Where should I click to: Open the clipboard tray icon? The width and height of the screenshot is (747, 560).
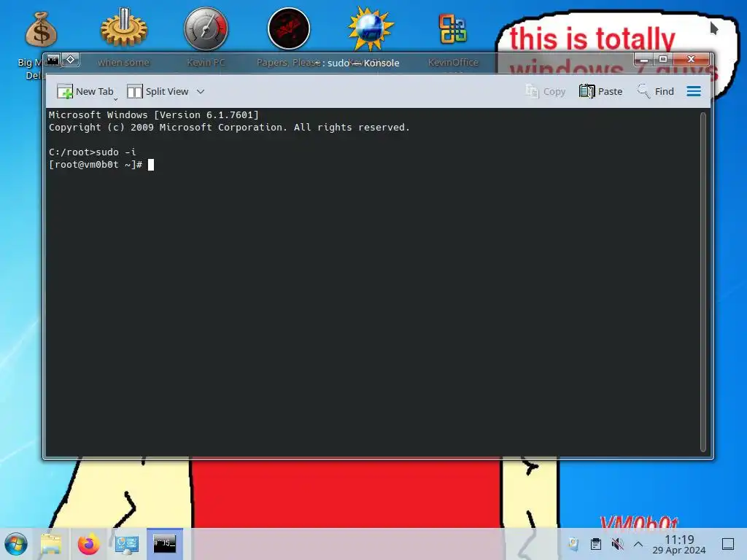pyautogui.click(x=595, y=544)
